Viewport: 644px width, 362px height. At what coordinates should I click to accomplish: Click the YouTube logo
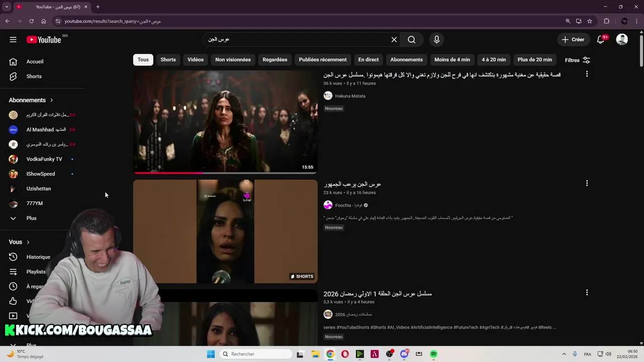(x=44, y=40)
